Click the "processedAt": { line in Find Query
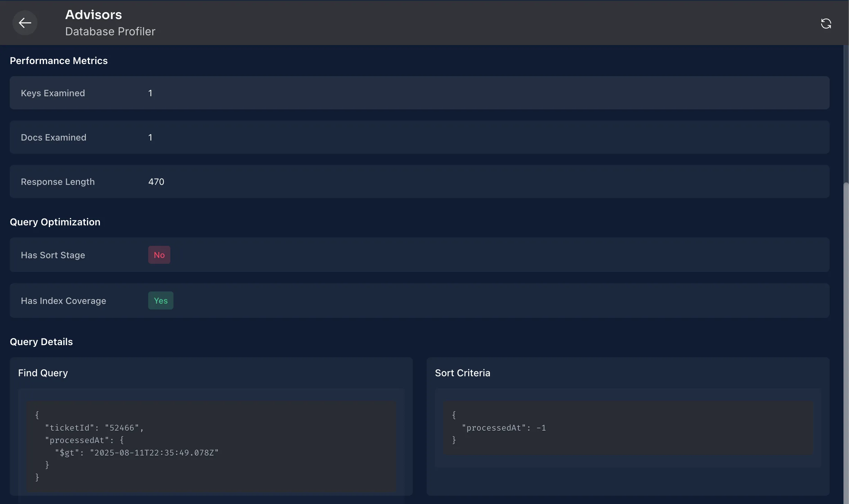The height and width of the screenshot is (504, 849). 84,440
